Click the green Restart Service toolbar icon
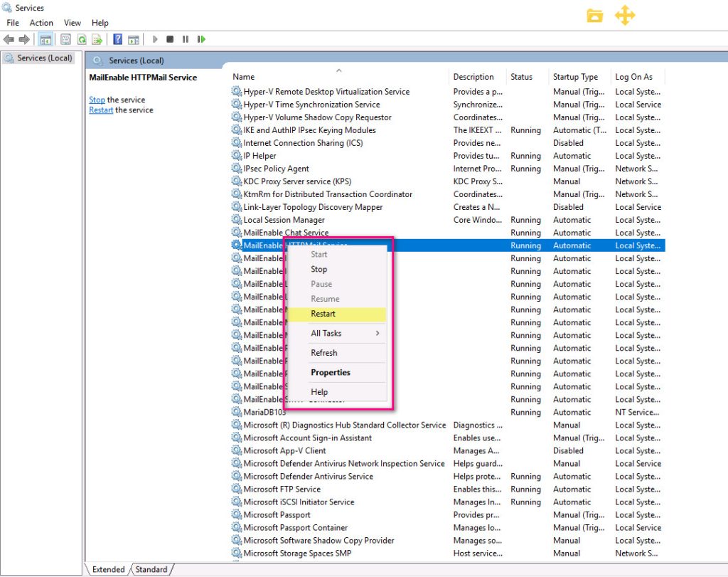 coord(202,40)
